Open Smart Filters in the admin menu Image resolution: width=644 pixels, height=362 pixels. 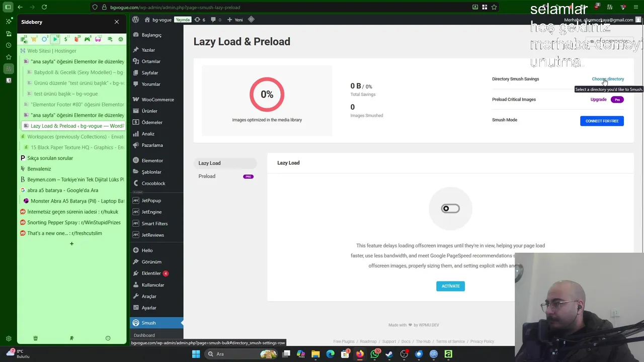pos(156,223)
